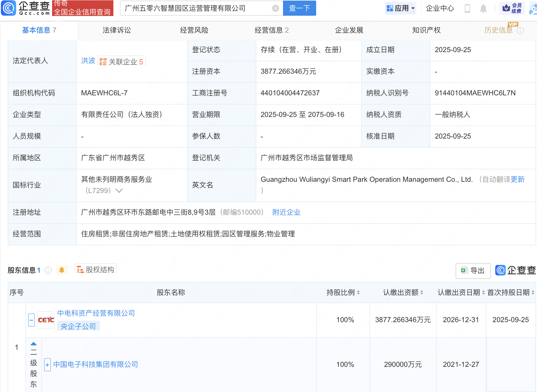Viewport: 537px width, 392px height.
Task: Click the Qcc logo icon
Action: [9, 8]
